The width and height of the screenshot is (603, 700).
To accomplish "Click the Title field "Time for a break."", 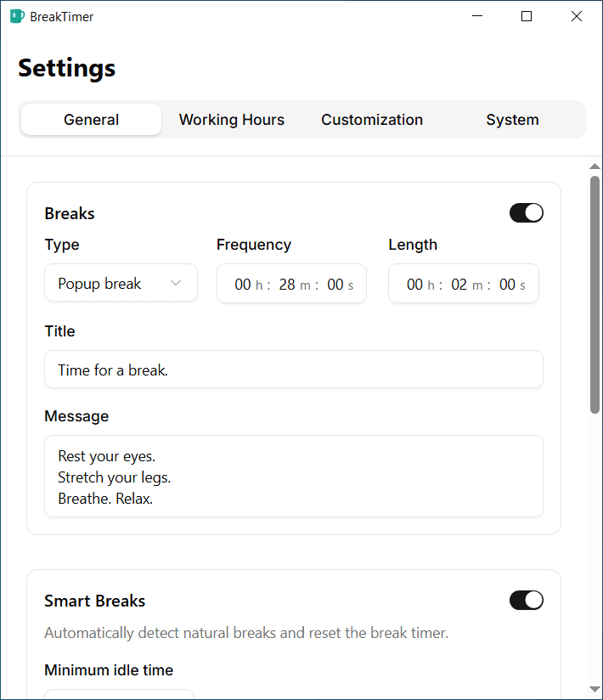I will (x=294, y=370).
